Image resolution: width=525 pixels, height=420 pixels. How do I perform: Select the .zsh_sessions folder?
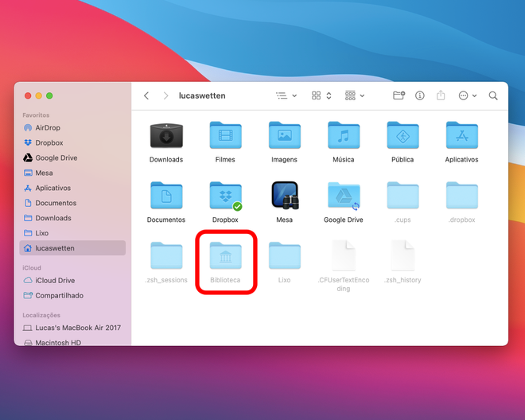pos(166,256)
